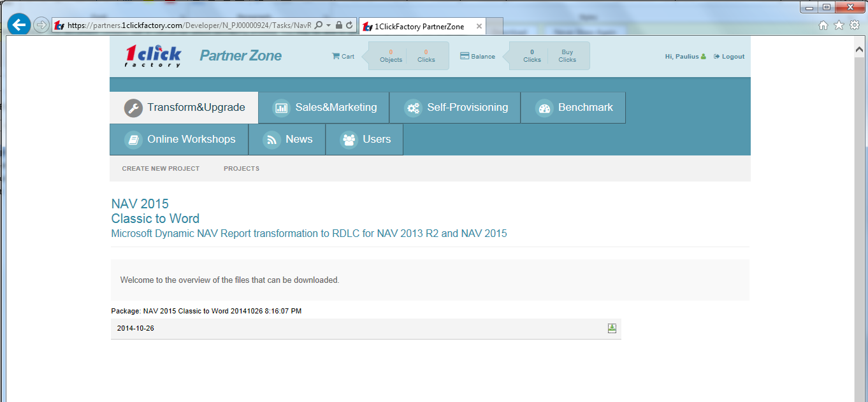Refresh the page using the reload icon
The width and height of the screenshot is (868, 402).
350,25
